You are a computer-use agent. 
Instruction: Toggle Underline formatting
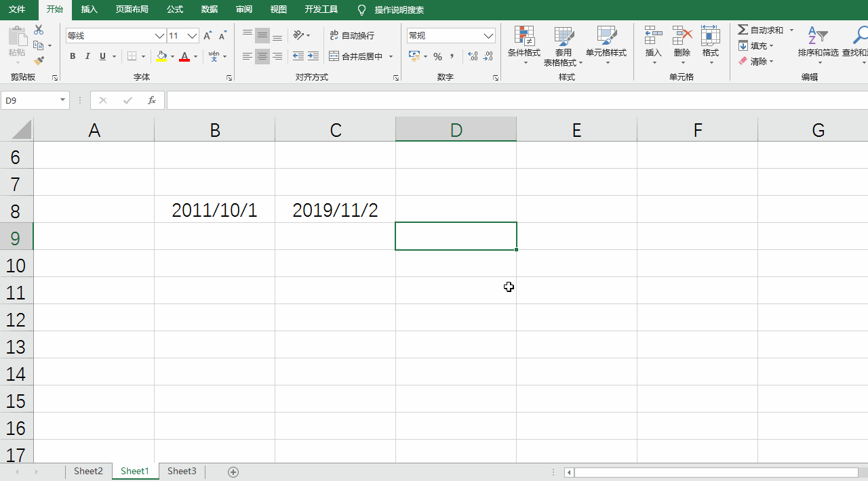point(102,57)
